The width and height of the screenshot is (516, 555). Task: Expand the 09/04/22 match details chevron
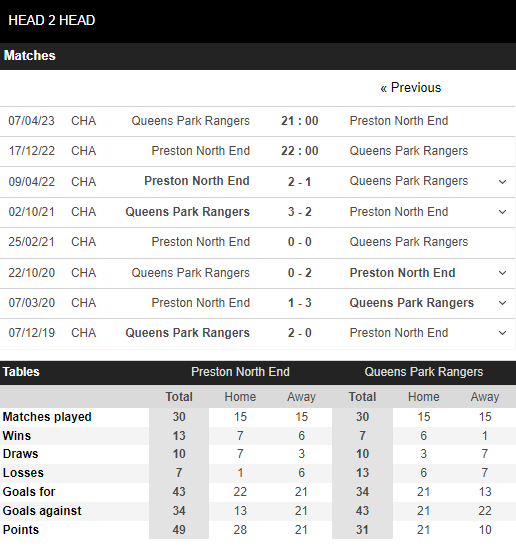pos(502,182)
